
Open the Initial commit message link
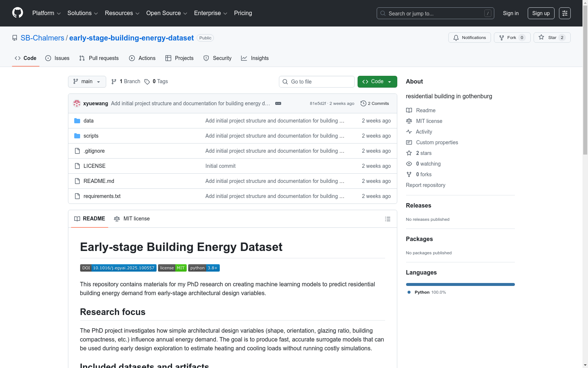(220, 166)
